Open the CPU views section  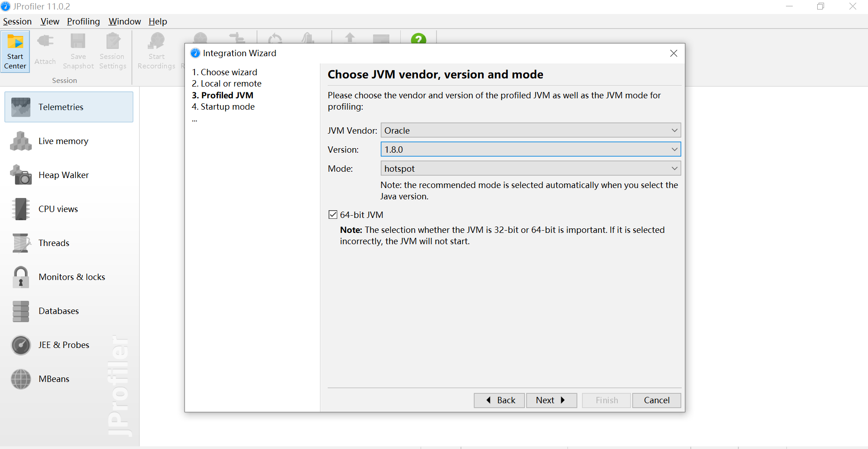[x=69, y=209]
